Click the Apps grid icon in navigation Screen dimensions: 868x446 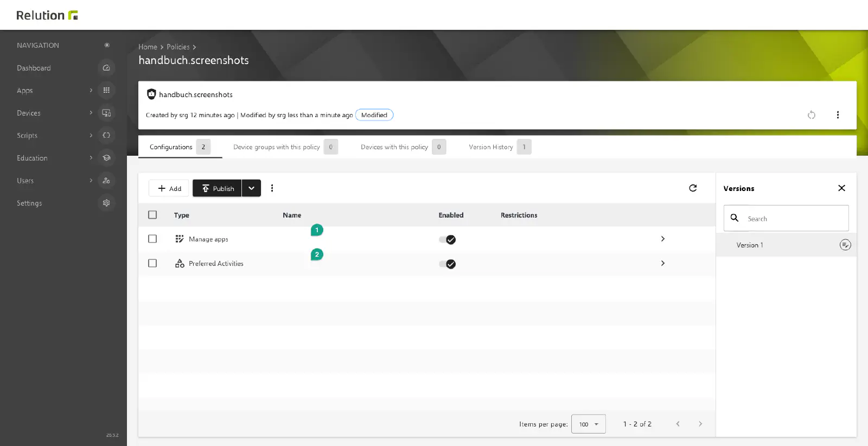[106, 90]
